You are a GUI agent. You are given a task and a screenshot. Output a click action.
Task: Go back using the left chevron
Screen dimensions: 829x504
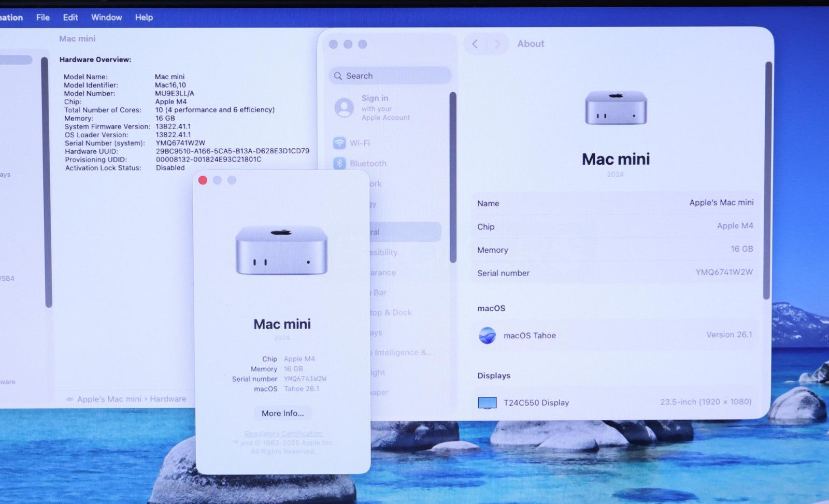[x=475, y=44]
